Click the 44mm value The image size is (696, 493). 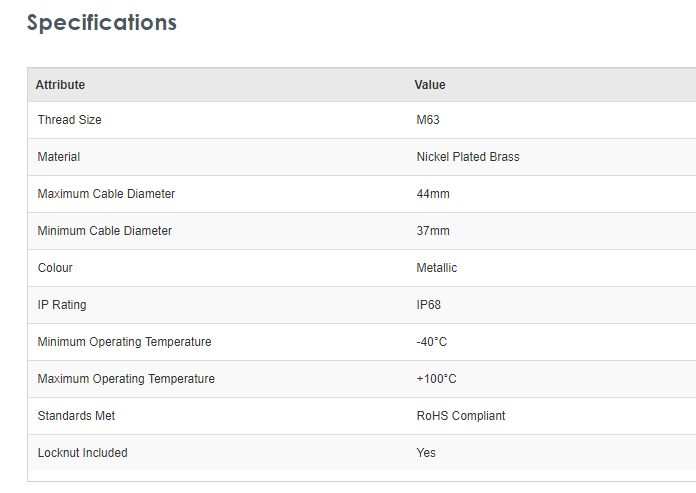click(433, 194)
